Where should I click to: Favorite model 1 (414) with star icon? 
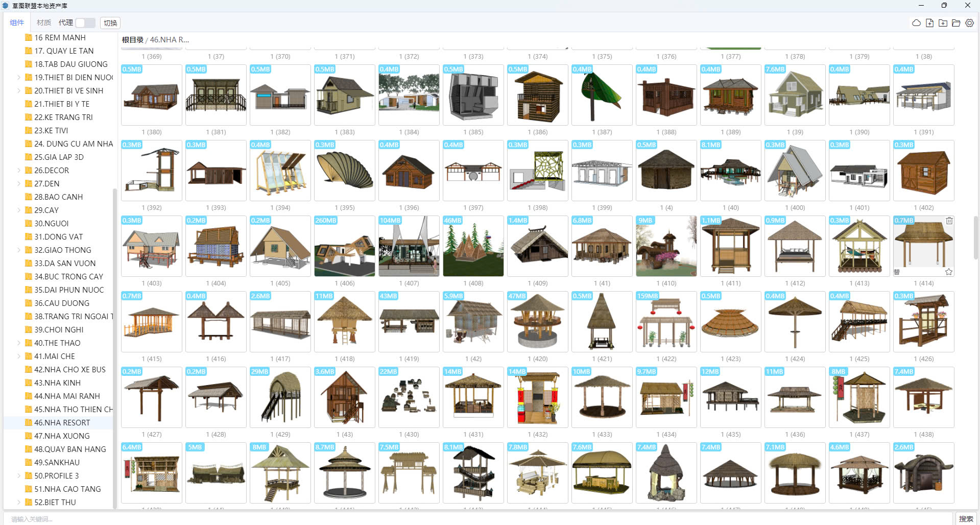(x=949, y=272)
